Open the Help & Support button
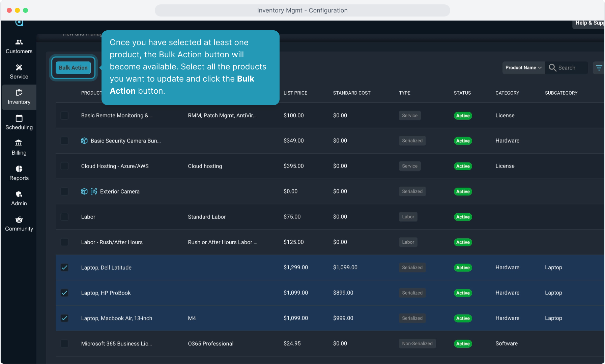The image size is (605, 364). point(589,23)
